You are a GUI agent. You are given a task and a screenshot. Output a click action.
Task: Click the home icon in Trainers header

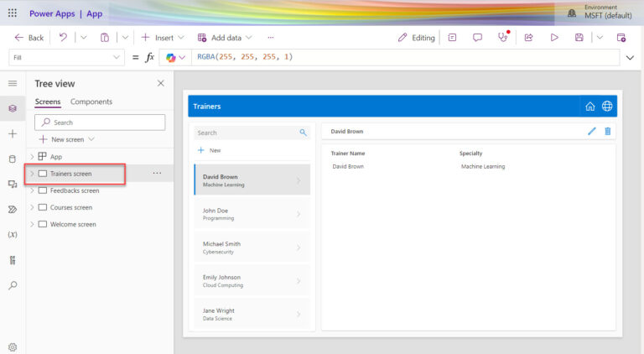tap(589, 107)
